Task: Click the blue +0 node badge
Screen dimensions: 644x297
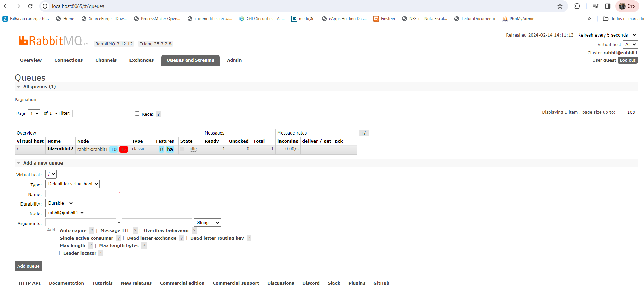Action: [114, 150]
